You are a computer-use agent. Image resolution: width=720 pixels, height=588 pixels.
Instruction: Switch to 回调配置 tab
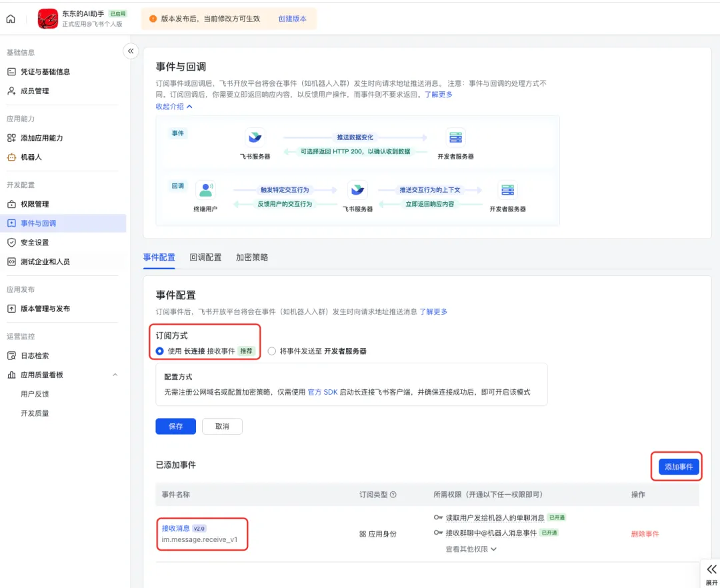[x=205, y=257]
